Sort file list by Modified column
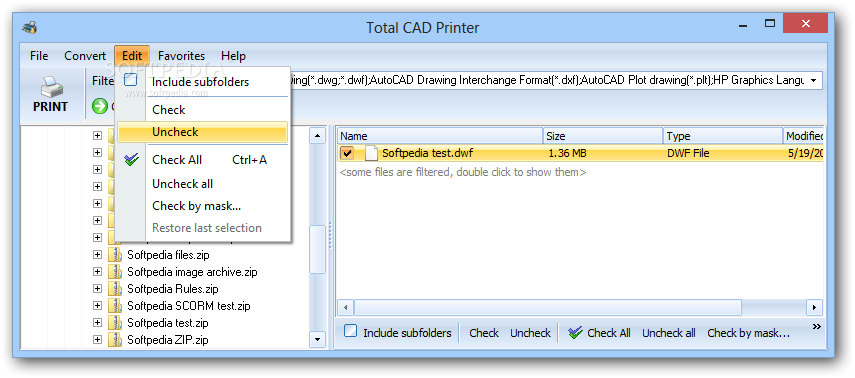This screenshot has width=855, height=378. (804, 136)
